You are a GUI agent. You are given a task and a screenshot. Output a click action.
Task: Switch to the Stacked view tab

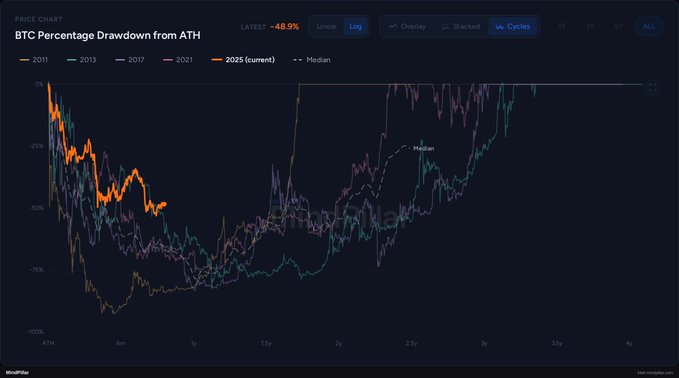(461, 26)
